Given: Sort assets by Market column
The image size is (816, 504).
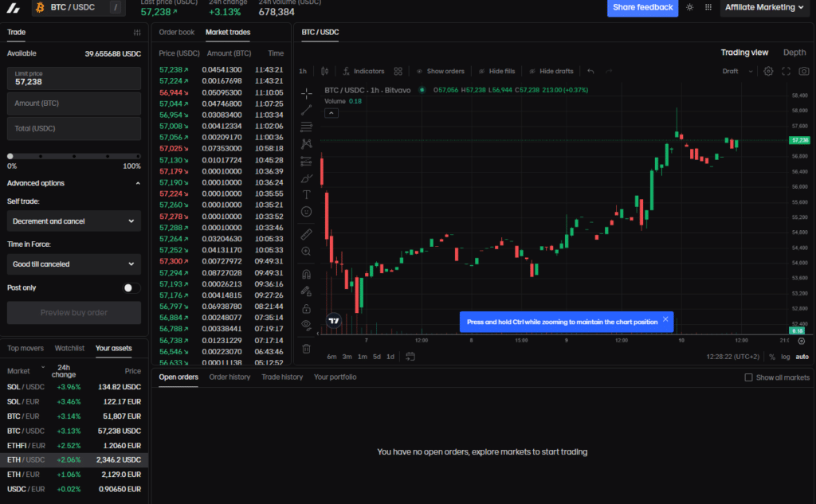Looking at the screenshot, I should click(x=25, y=371).
